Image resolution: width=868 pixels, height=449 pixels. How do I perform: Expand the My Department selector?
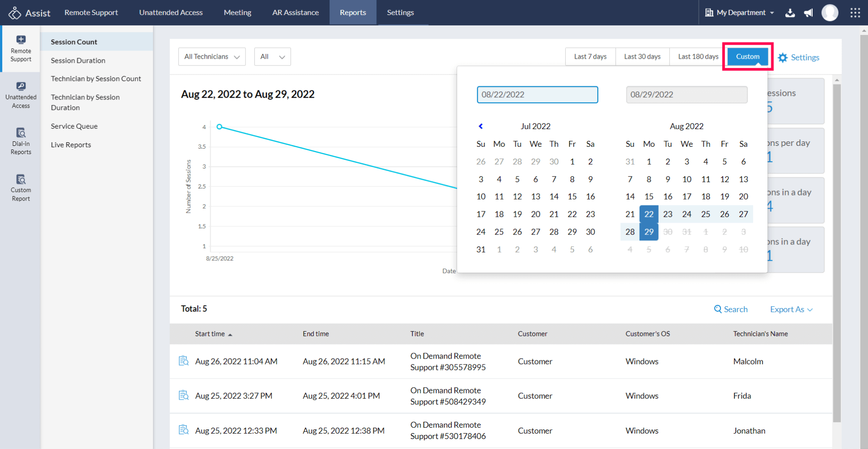[x=740, y=13]
